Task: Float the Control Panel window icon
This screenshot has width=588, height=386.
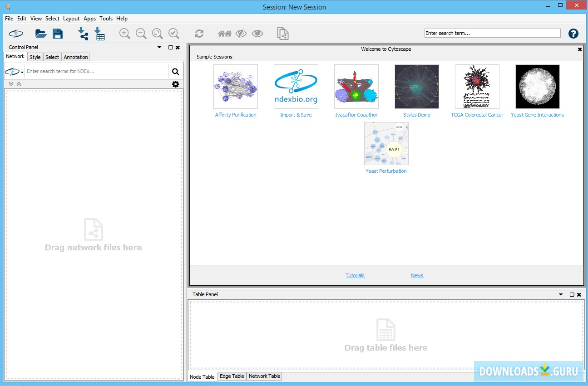Action: point(171,47)
